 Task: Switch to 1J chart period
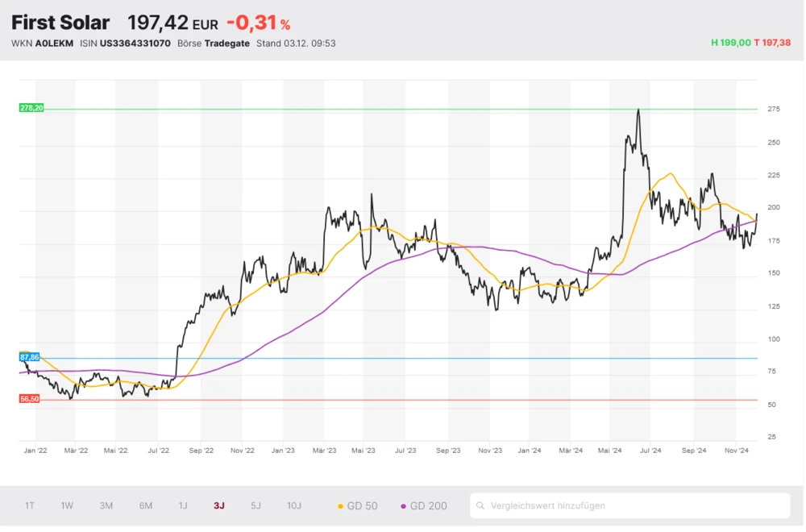pos(183,505)
